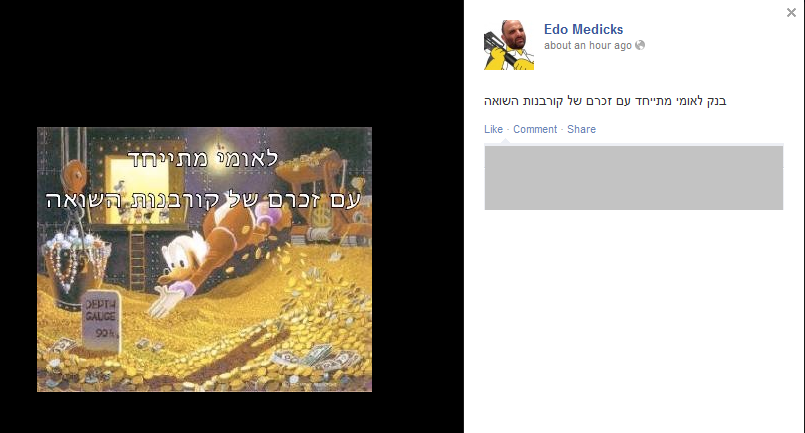This screenshot has width=805, height=433.
Task: Click the black backdrop above the photo
Action: pyautogui.click(x=231, y=62)
